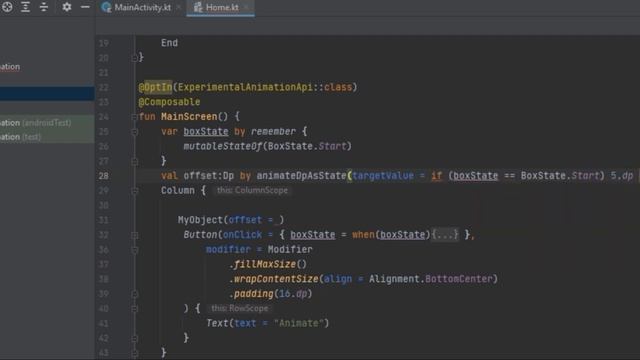Screen dimensions: 640x360
Task: Collapse the MainScreen function fold marker
Action: click(135, 117)
